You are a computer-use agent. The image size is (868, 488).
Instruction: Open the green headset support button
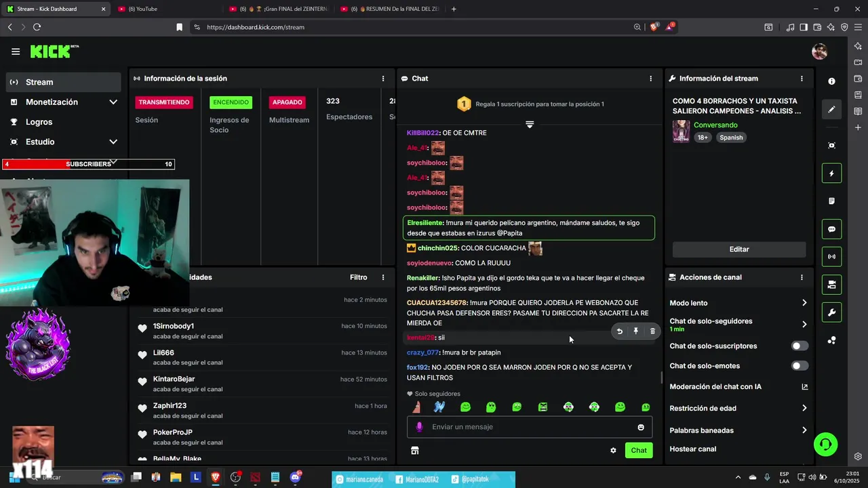(x=826, y=445)
